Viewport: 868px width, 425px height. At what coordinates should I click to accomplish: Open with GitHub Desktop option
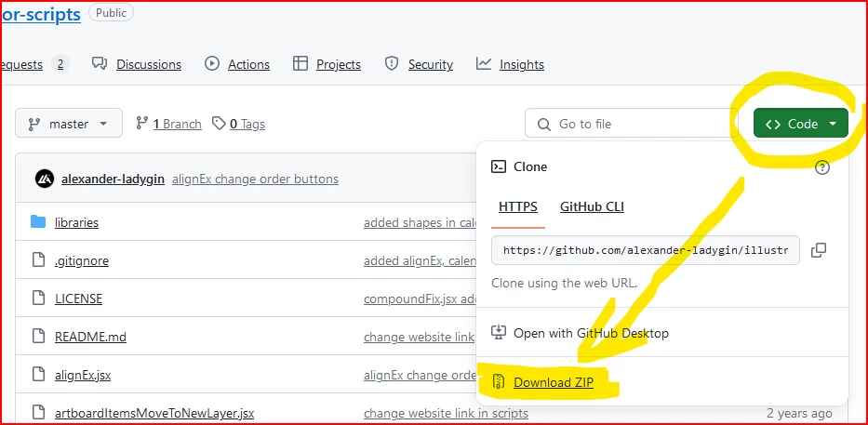point(591,333)
